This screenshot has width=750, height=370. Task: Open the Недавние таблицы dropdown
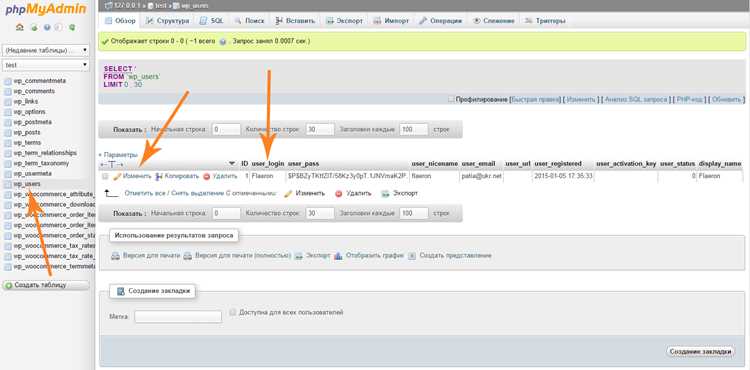(x=45, y=50)
